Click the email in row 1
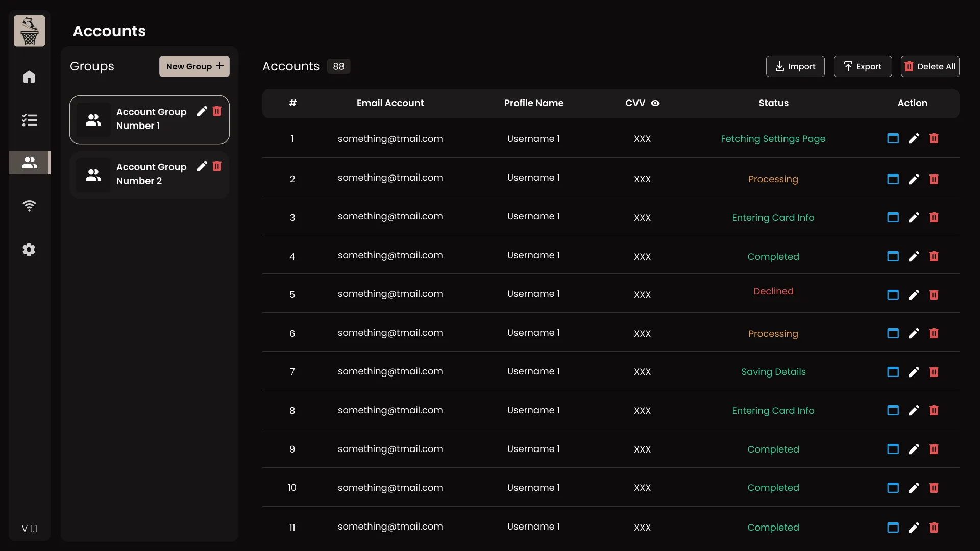 pyautogui.click(x=390, y=139)
